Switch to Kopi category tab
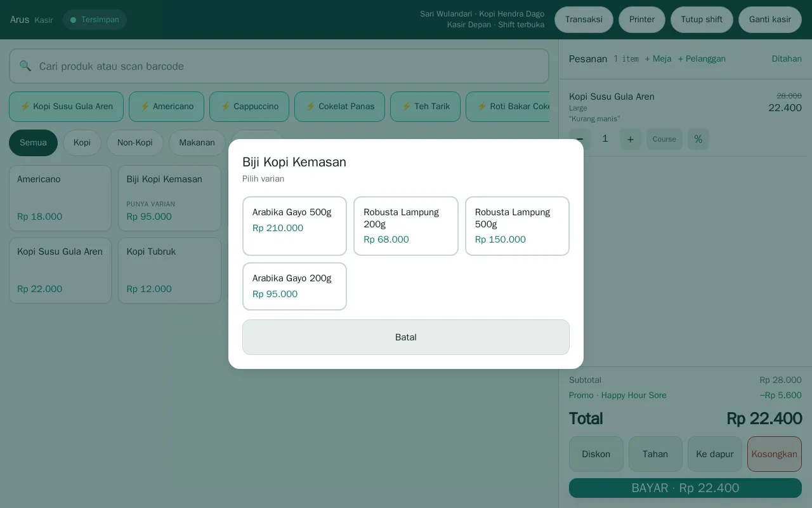Image resolution: width=812 pixels, height=508 pixels. point(82,143)
